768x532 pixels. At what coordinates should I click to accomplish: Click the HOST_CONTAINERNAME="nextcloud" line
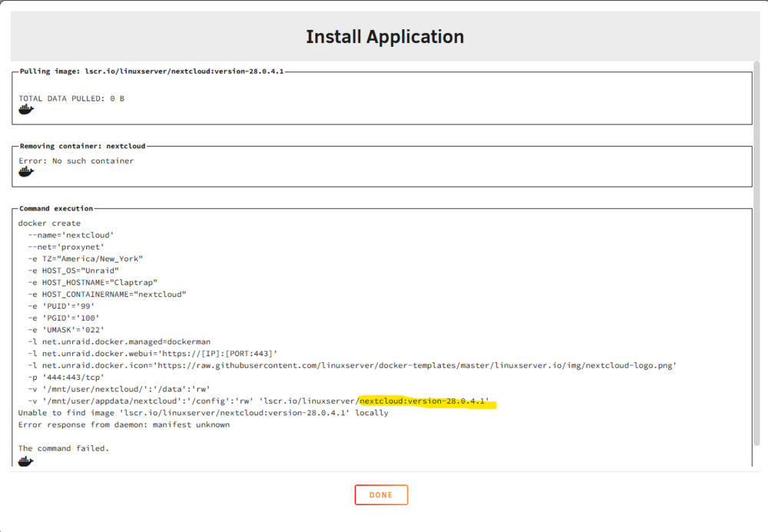(107, 294)
